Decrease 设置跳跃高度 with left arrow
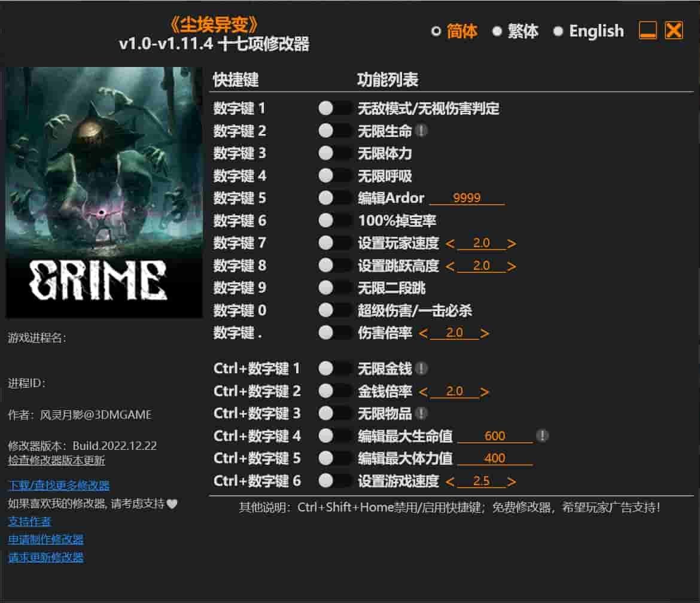The image size is (700, 603). pyautogui.click(x=450, y=266)
